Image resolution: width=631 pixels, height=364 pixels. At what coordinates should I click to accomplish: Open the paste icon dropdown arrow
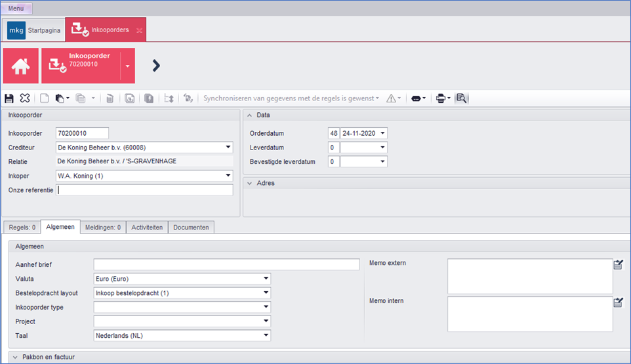coord(68,98)
